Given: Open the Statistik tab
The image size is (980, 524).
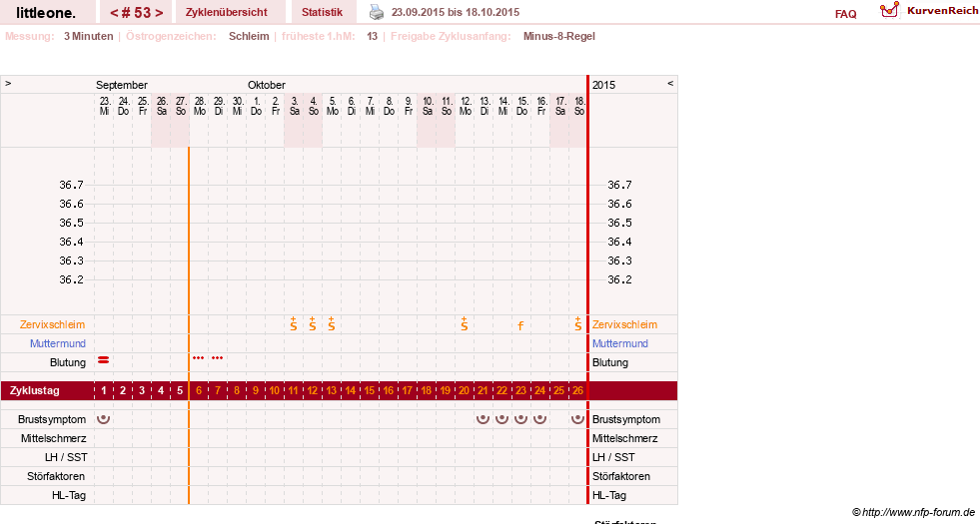Looking at the screenshot, I should click(x=322, y=12).
